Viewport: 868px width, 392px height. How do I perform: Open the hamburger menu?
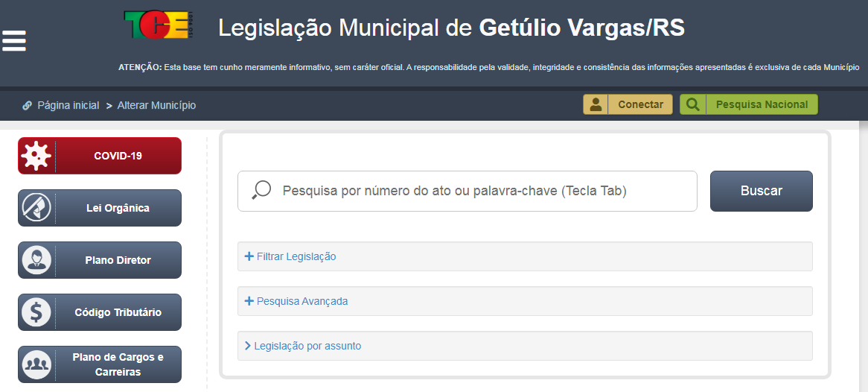click(x=14, y=41)
